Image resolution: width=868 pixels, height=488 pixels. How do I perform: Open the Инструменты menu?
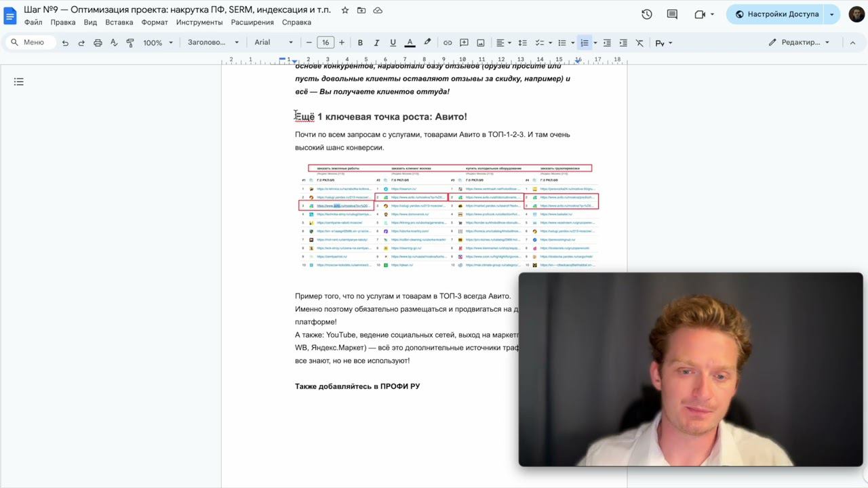point(199,22)
